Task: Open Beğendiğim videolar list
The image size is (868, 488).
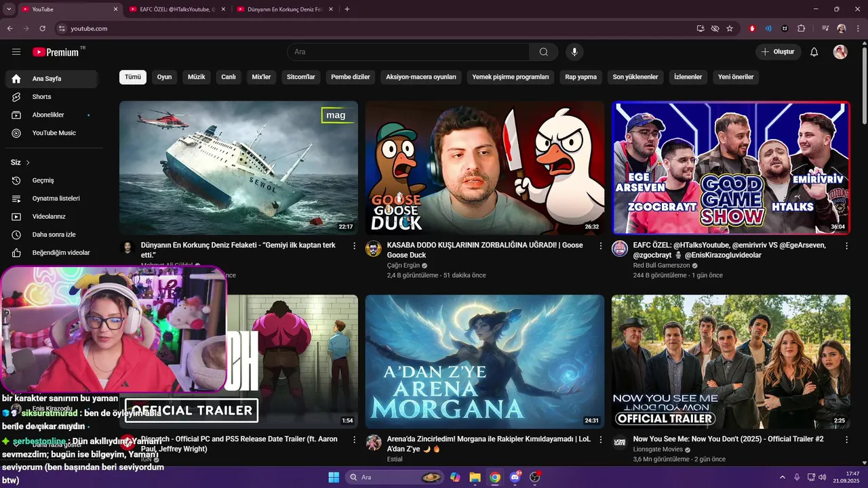Action: [x=52, y=253]
